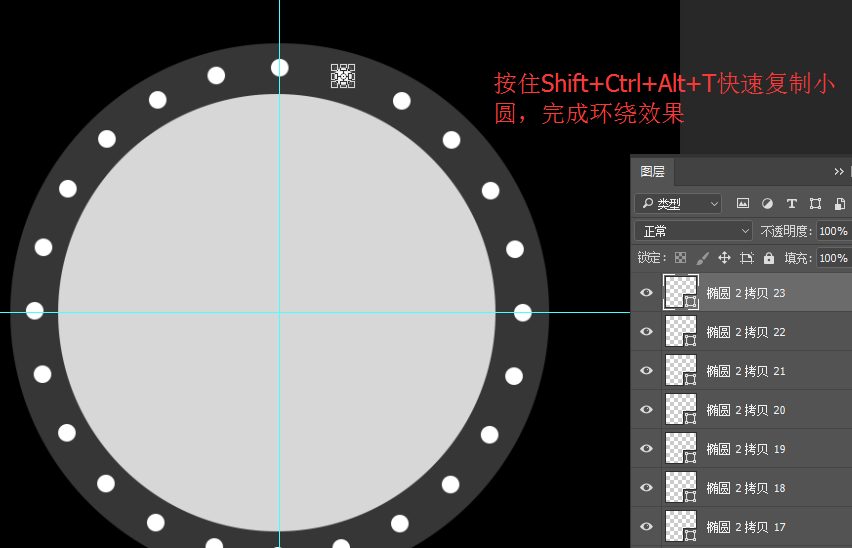Filter layers by smart object icon
The image size is (852, 548).
[840, 204]
